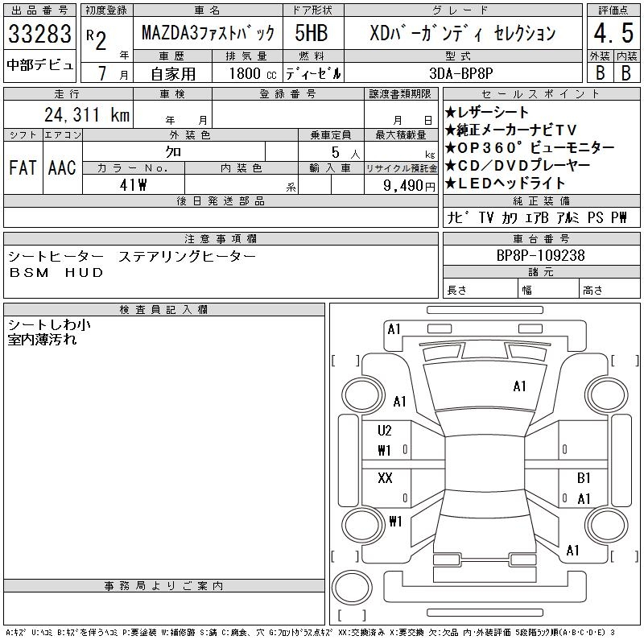The image size is (644, 644).
Task: Click the 事務局よりご案内 section header
Action: (x=164, y=586)
